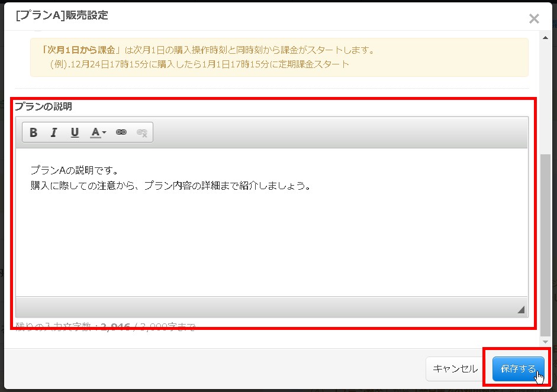Click the Insert Link icon

[121, 132]
